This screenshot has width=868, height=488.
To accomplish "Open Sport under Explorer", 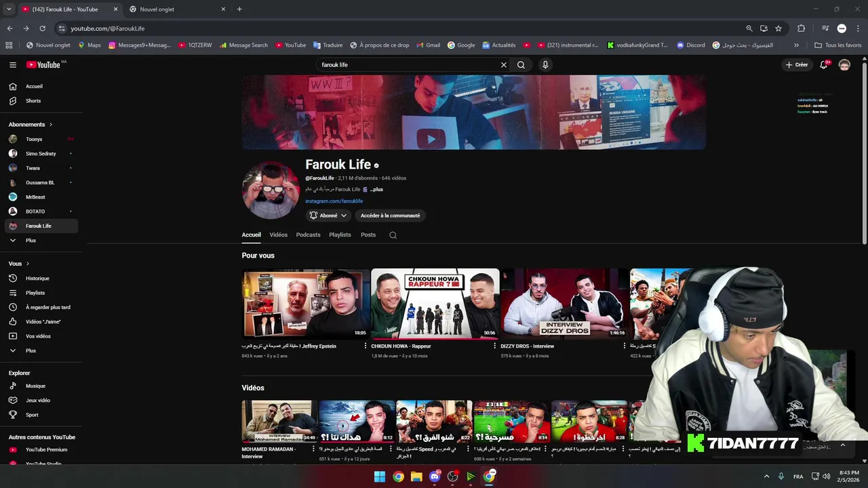I will tap(41, 415).
